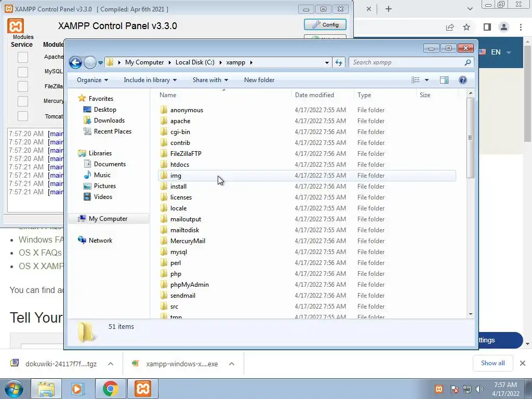The height and width of the screenshot is (399, 532).
Task: Click Config button in XAMPP Control Panel
Action: [x=325, y=24]
